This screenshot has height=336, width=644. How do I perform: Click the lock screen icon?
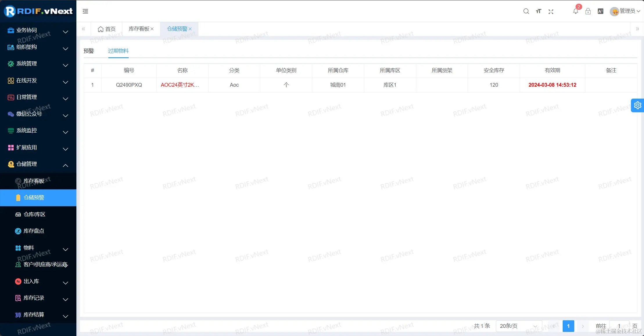(x=588, y=11)
